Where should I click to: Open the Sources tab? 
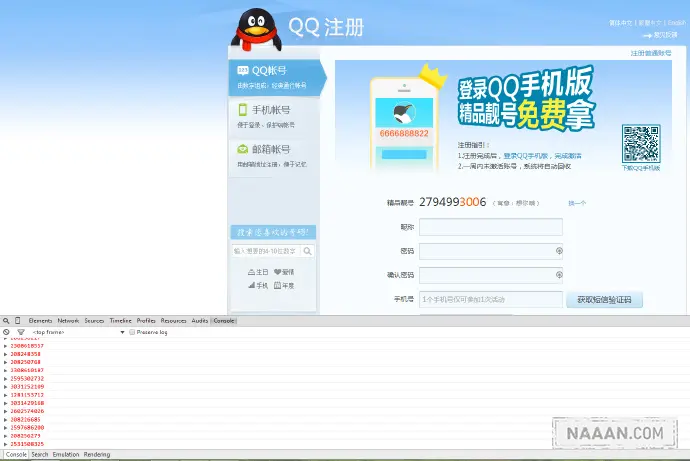click(94, 321)
